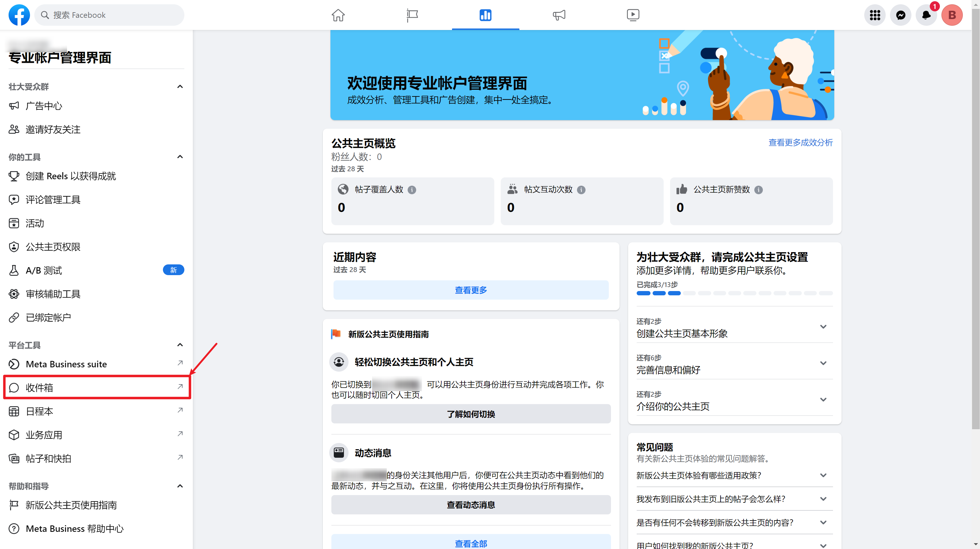The height and width of the screenshot is (549, 980).
Task: Click the external arrow beside 帖子和快拍
Action: pos(180,457)
